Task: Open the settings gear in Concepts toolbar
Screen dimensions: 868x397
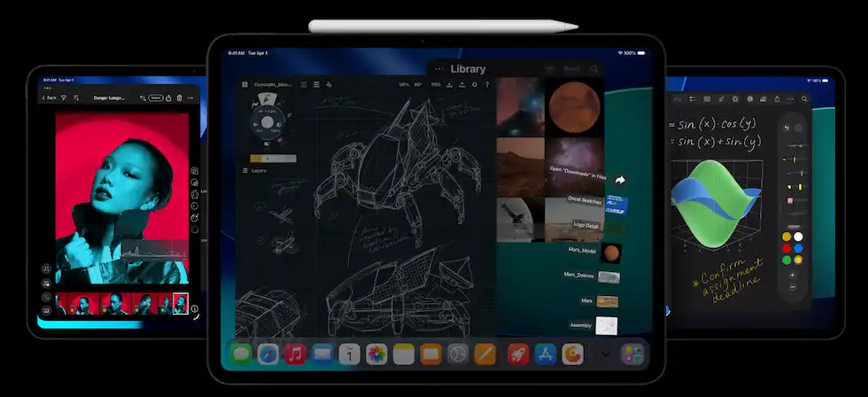Action: (x=475, y=85)
